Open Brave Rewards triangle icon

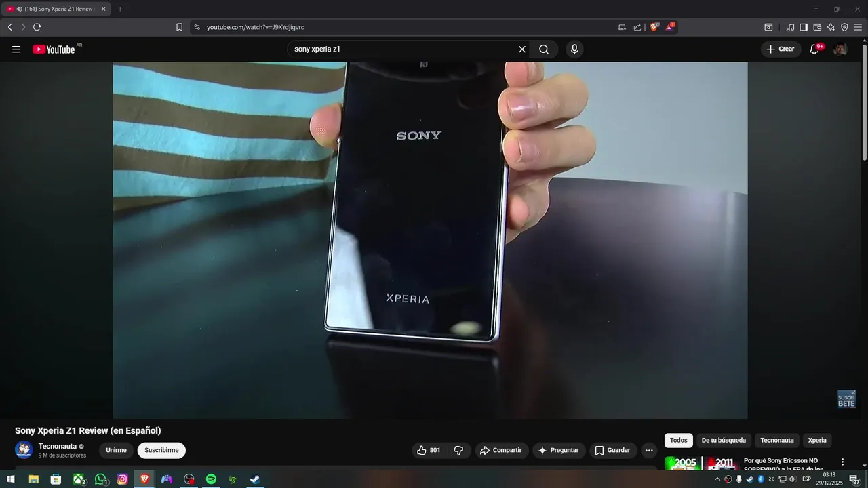pos(670,26)
